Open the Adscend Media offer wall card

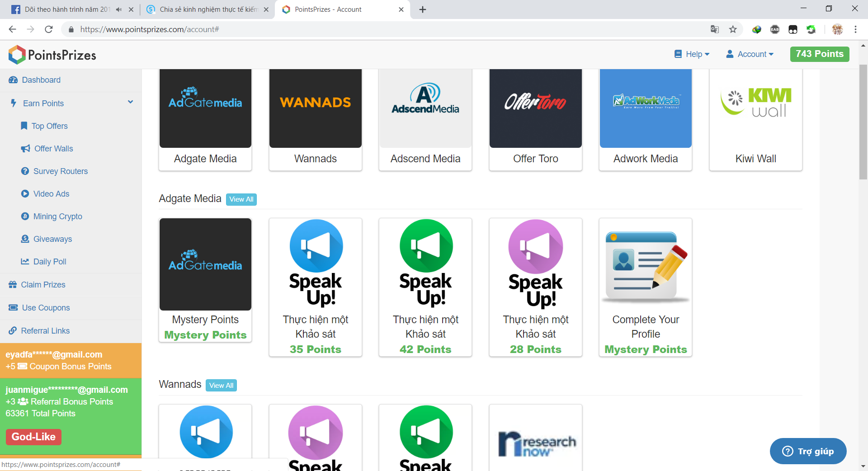coord(425,119)
